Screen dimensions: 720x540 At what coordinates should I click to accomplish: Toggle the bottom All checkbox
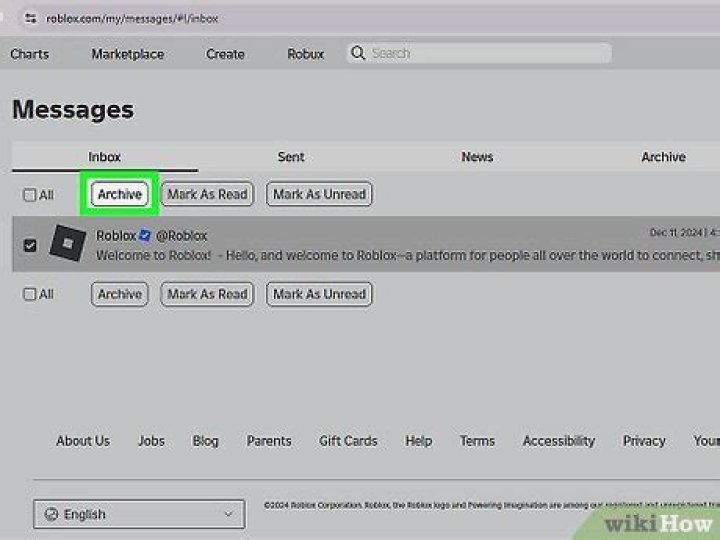29,295
